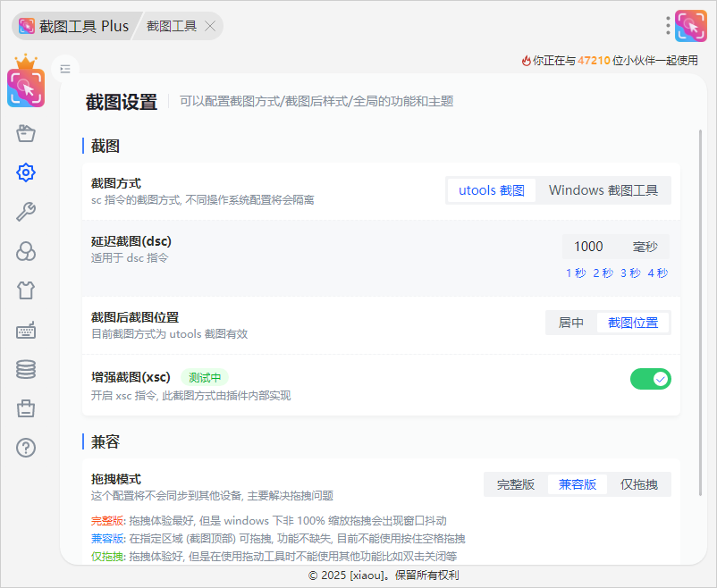Image resolution: width=717 pixels, height=588 pixels.
Task: Click the green 仅拖拽 description label
Action: 107,556
